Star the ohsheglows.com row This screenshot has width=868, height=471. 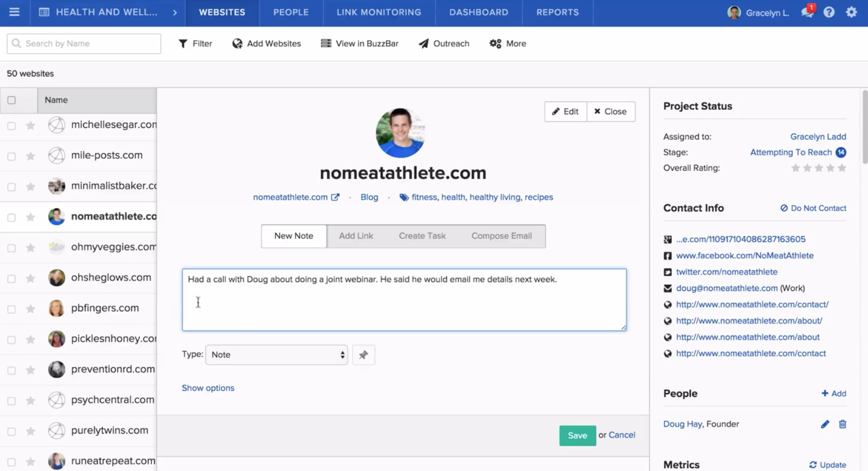tap(31, 279)
